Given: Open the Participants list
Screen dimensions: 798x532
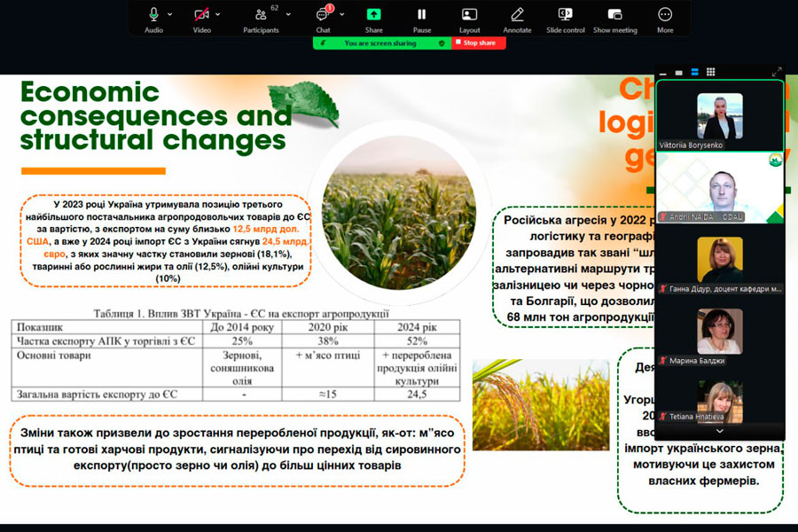Looking at the screenshot, I should coord(261,15).
